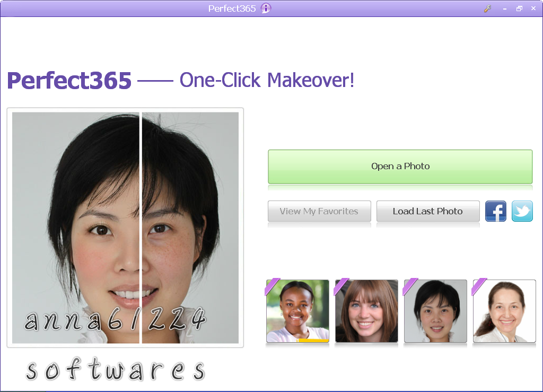
Task: Click View My Favorites button
Action: pos(319,211)
